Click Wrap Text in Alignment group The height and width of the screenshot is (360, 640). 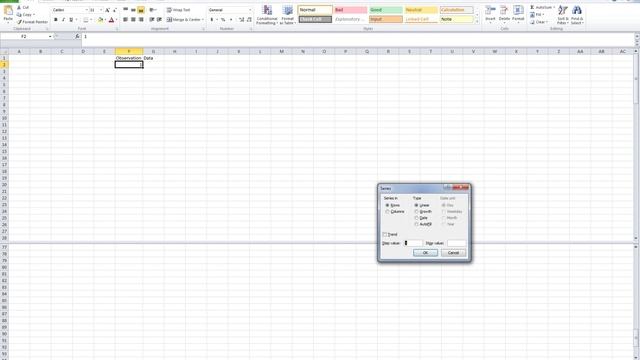coord(178,10)
